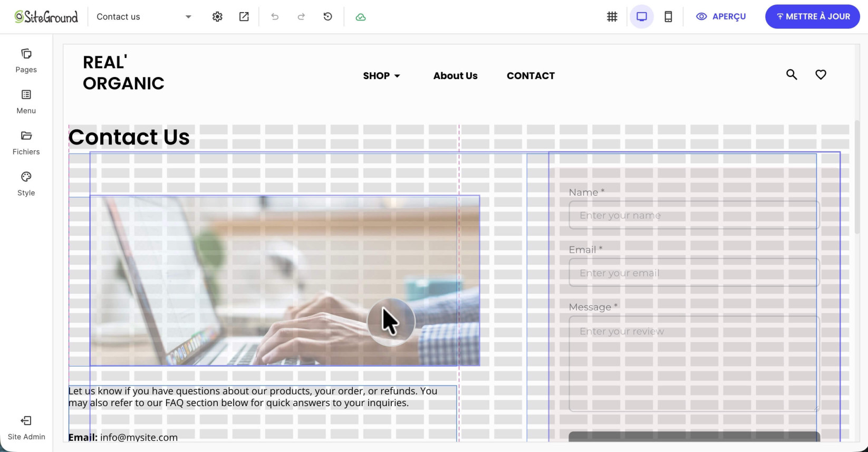868x452 pixels.
Task: Open page settings gear icon
Action: [217, 17]
